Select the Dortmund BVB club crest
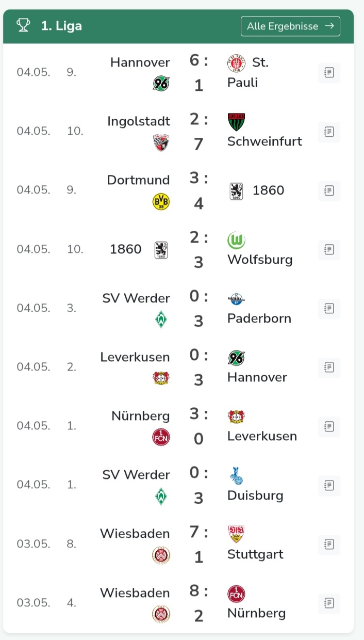 (161, 201)
